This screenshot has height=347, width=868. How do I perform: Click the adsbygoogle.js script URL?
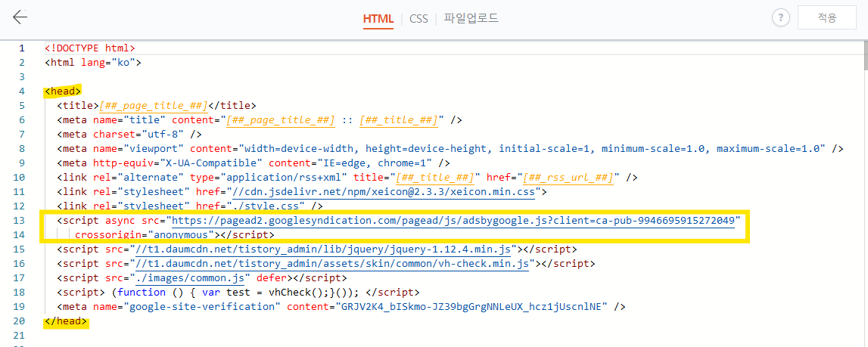453,220
